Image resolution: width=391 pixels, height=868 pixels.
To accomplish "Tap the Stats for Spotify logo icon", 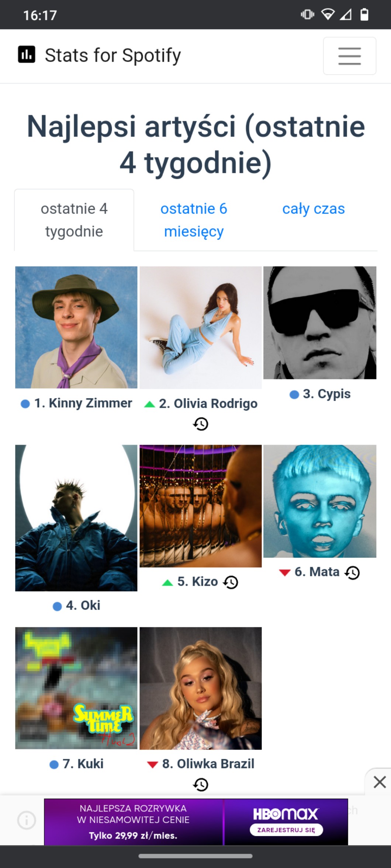I will click(x=27, y=55).
